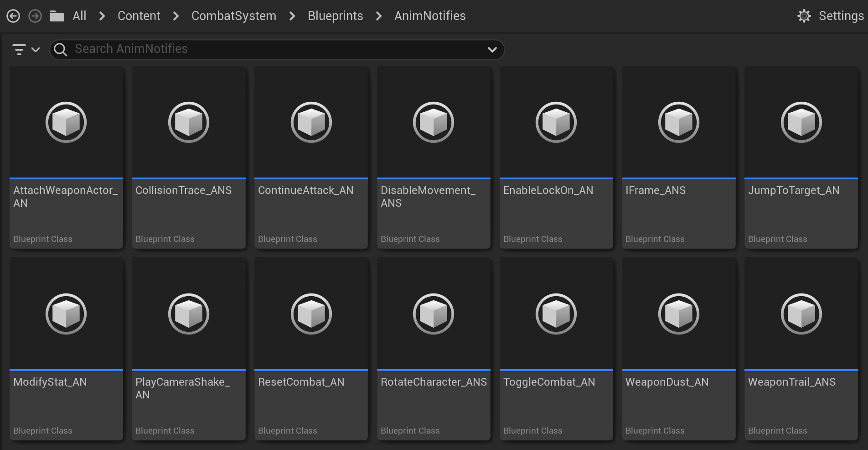Select WeaponDust_AN blueprint icon
The width and height of the screenshot is (868, 450).
[679, 314]
